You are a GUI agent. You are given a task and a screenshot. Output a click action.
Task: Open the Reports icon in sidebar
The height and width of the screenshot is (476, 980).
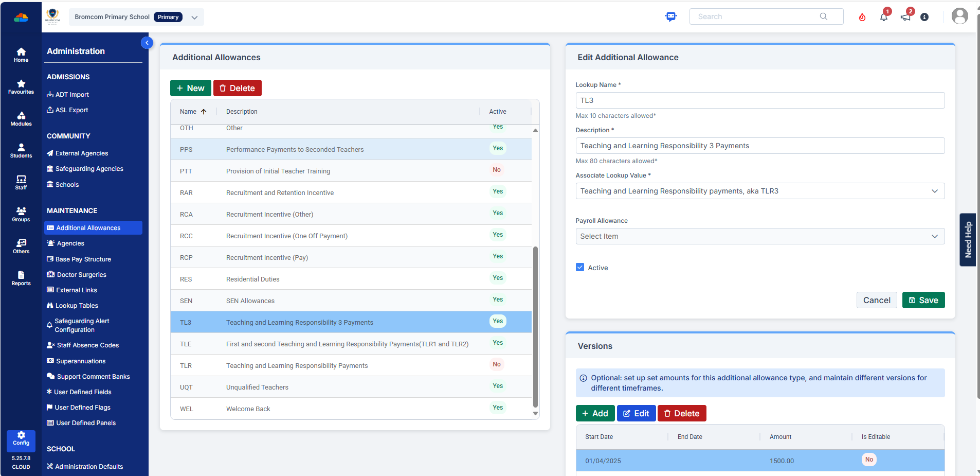tap(21, 278)
